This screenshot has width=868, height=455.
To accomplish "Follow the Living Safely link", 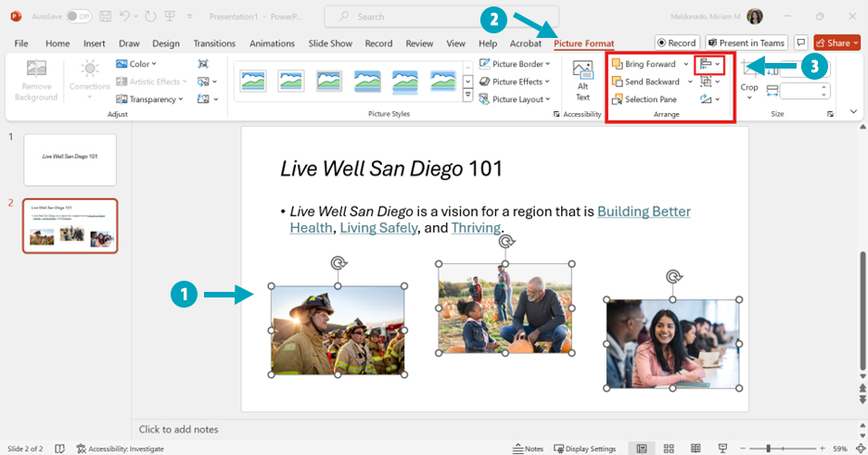I will point(378,228).
